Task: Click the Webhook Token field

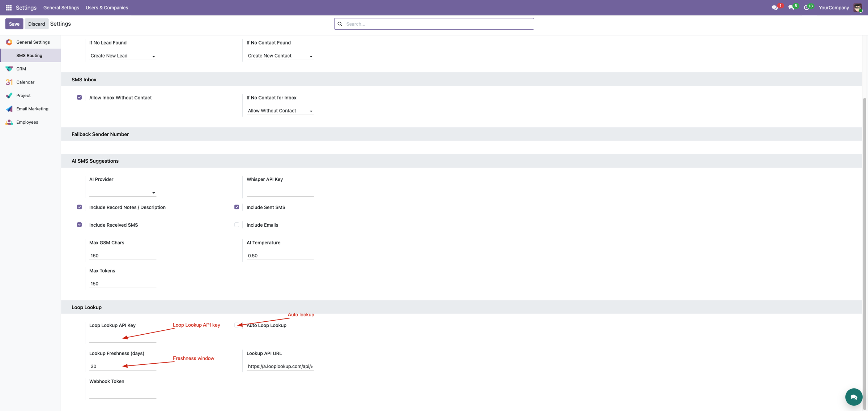Action: click(123, 394)
